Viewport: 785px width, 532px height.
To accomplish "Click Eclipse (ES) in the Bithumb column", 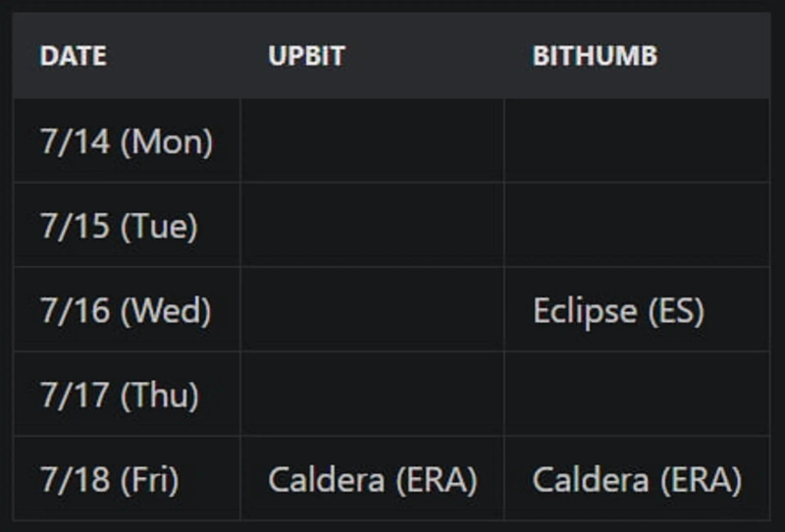I will pos(618,311).
